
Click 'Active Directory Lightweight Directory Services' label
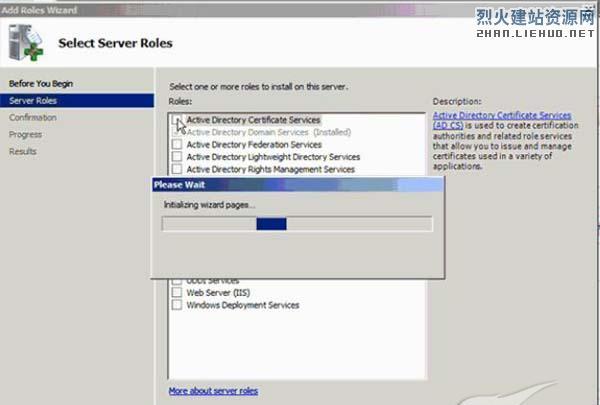[x=273, y=157]
